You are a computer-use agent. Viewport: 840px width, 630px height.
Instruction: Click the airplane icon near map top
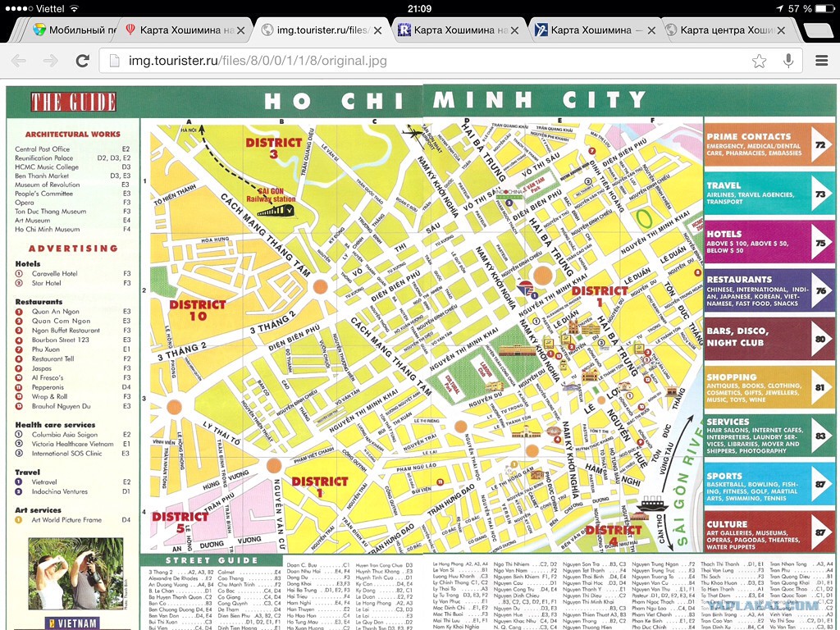coord(412,131)
